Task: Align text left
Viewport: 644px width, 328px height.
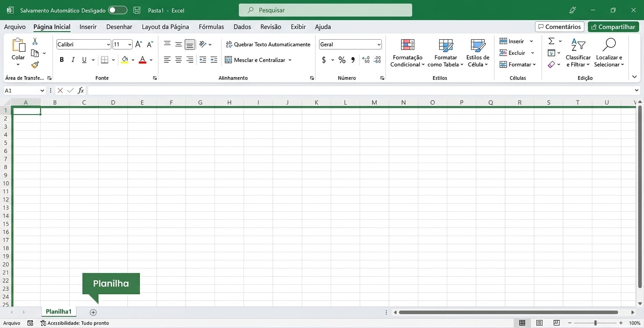Action: click(167, 60)
